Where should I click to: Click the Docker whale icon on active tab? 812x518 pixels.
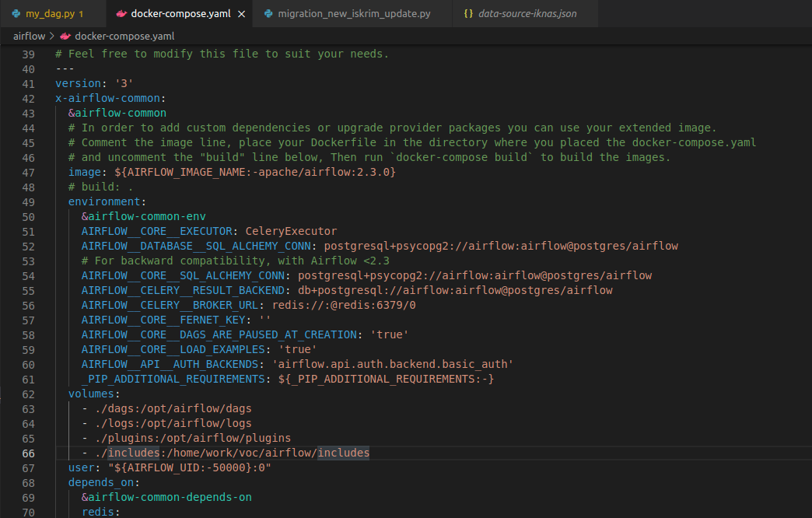[x=120, y=14]
